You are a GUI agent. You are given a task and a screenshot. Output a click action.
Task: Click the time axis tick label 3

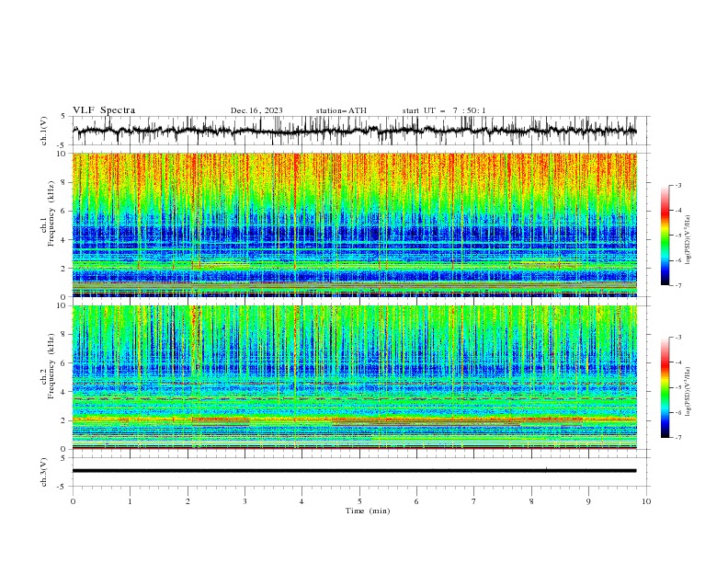tap(245, 501)
